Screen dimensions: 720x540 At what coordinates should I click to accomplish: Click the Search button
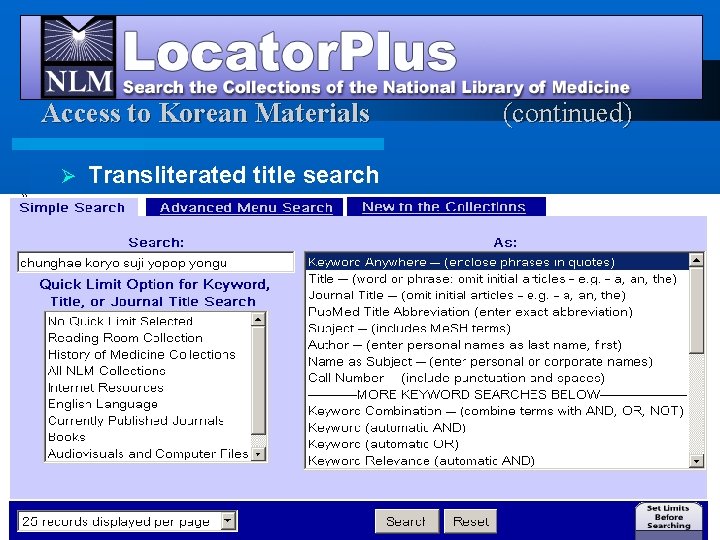[406, 521]
